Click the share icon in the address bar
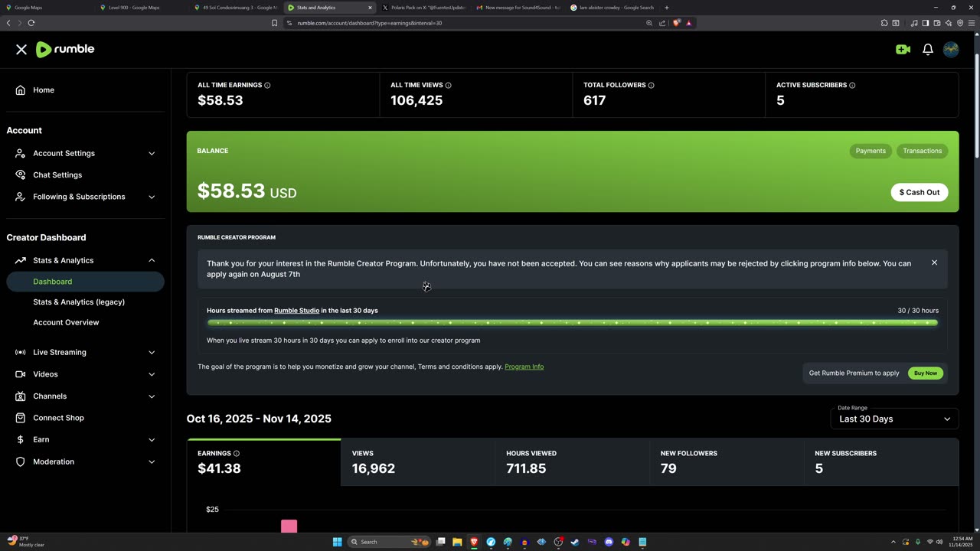Viewport: 980px width, 551px height. [x=662, y=23]
